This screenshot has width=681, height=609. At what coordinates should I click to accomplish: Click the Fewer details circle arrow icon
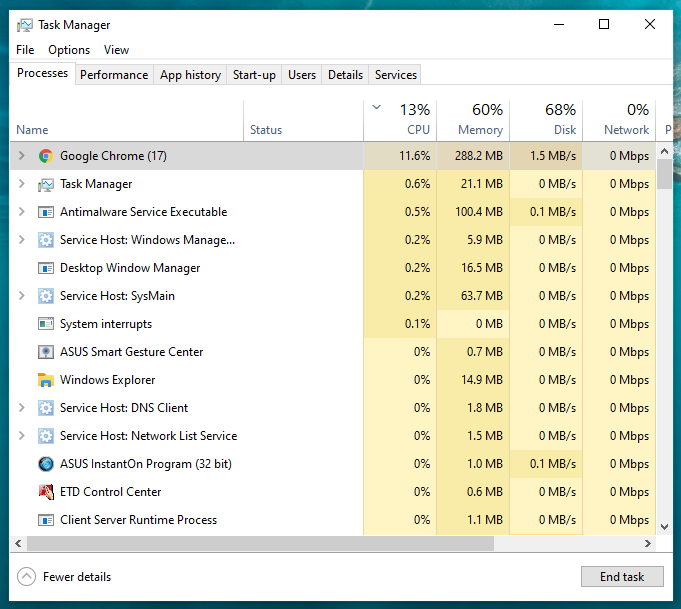[26, 577]
